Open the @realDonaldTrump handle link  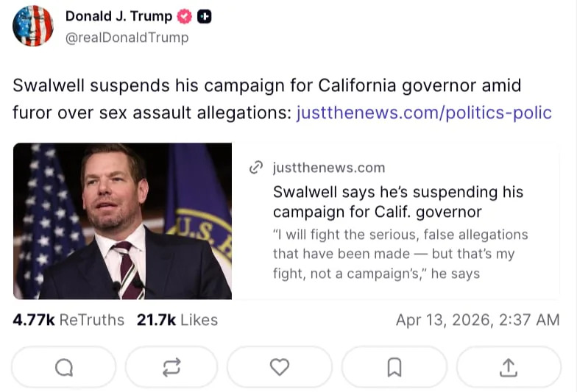coord(127,38)
